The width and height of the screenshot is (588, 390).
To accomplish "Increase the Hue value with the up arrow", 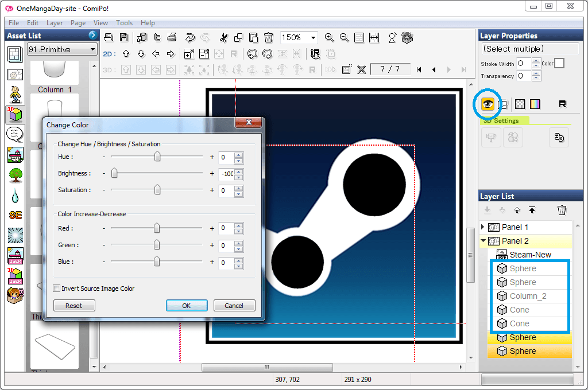I will [x=238, y=154].
